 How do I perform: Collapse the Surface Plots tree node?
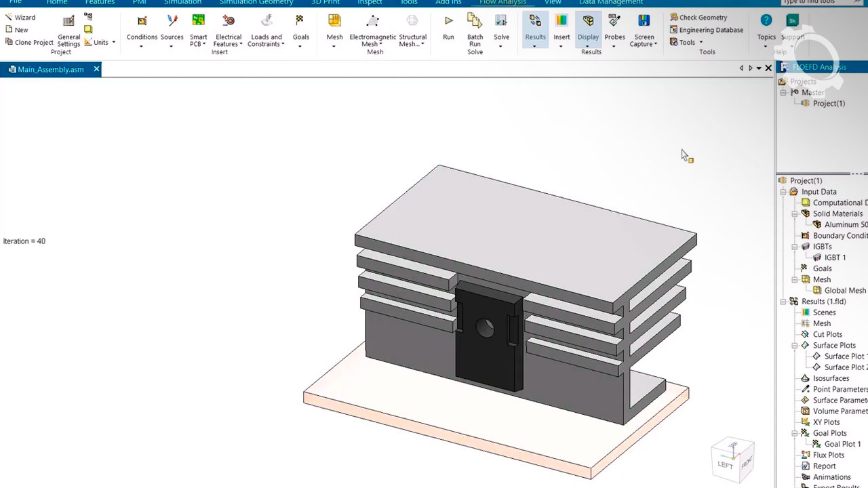[795, 346]
